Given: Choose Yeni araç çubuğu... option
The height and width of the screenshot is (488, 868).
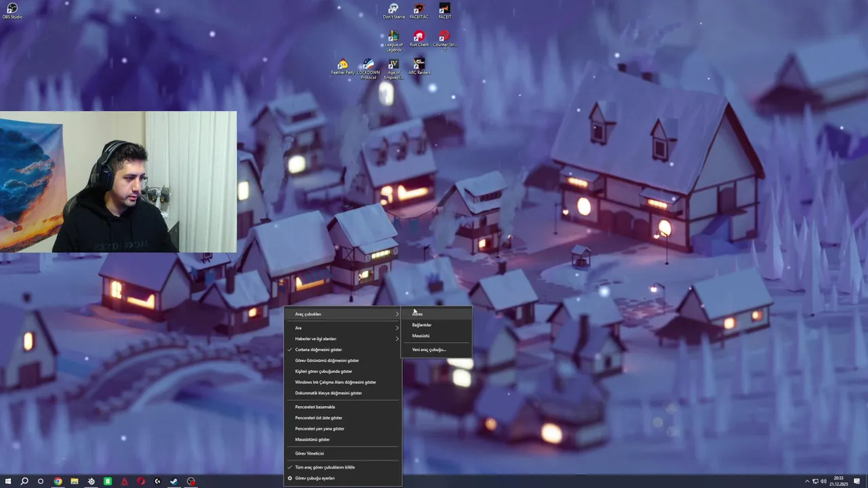Looking at the screenshot, I should [x=436, y=350].
